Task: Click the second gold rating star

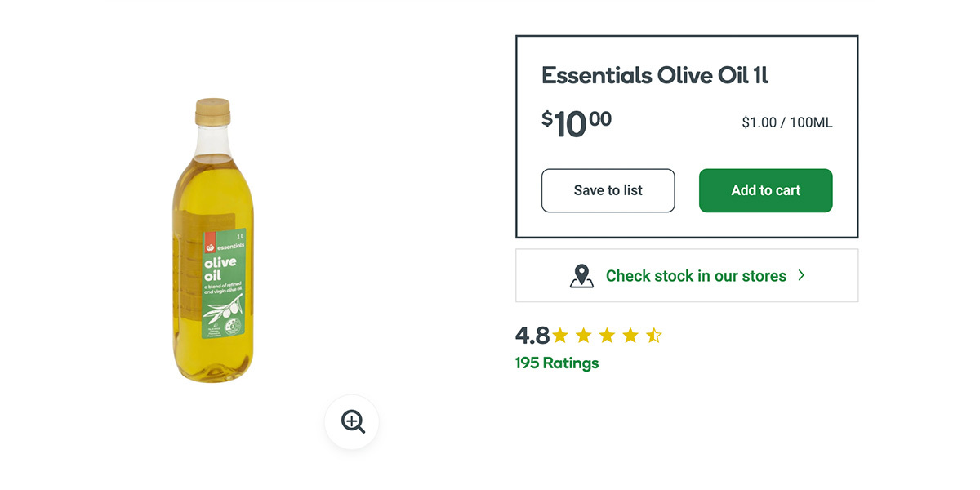Action: coord(584,336)
